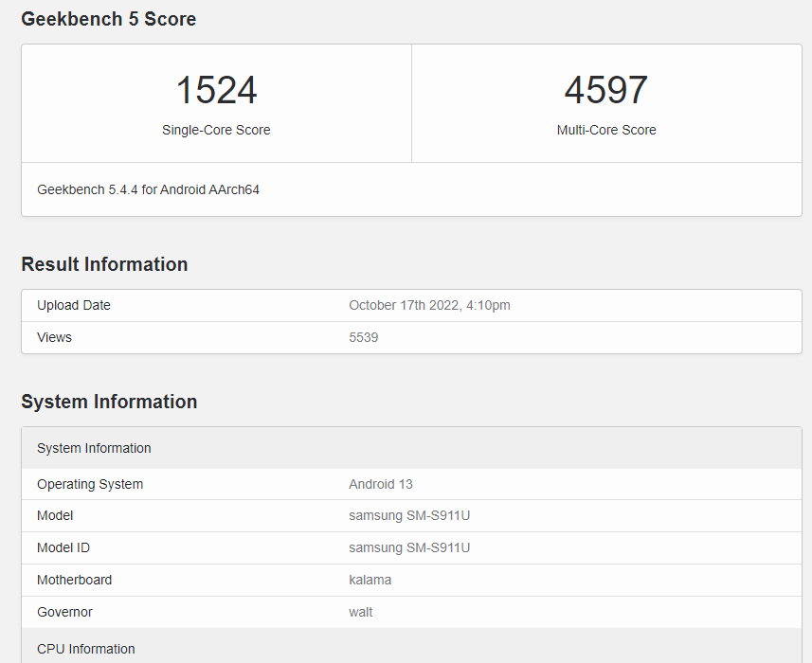
Task: Click the Upload Date row label
Action: 74,305
